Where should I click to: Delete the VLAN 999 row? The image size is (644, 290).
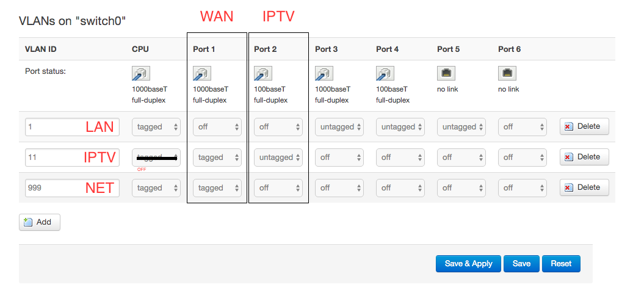[x=584, y=187]
